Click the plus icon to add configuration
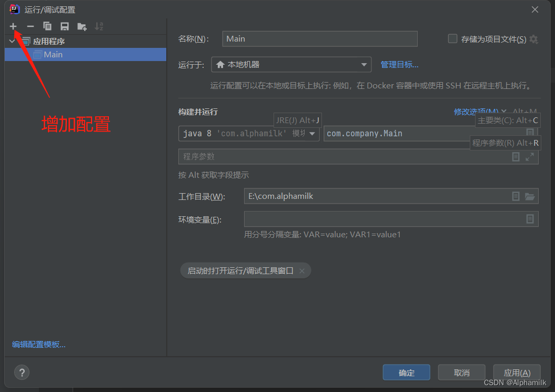 (13, 26)
